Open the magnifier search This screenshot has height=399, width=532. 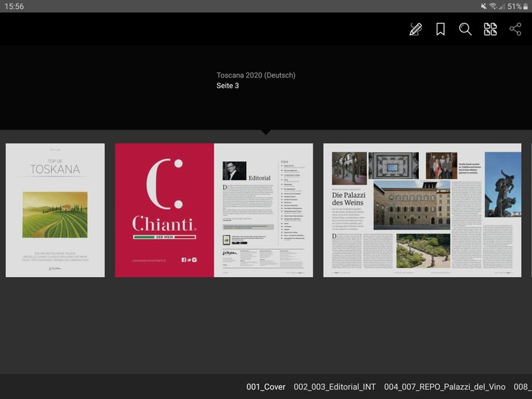[465, 29]
